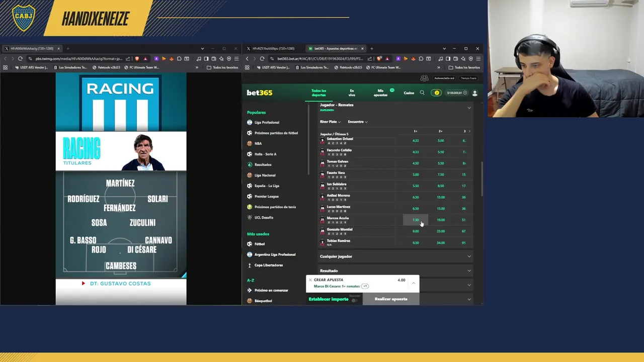Viewport: 644px width, 362px height.
Task: Open Italia - Serie A sidebar link
Action: click(265, 154)
